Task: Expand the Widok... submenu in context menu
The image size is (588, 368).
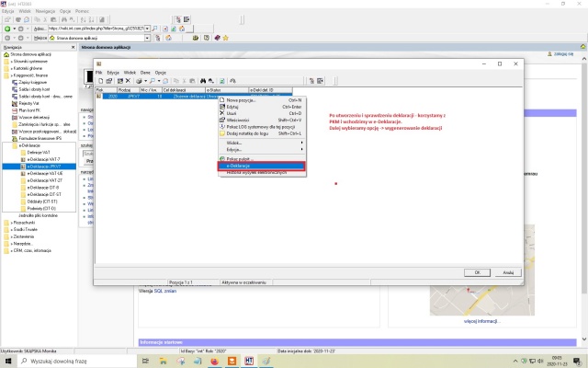Action: click(262, 143)
